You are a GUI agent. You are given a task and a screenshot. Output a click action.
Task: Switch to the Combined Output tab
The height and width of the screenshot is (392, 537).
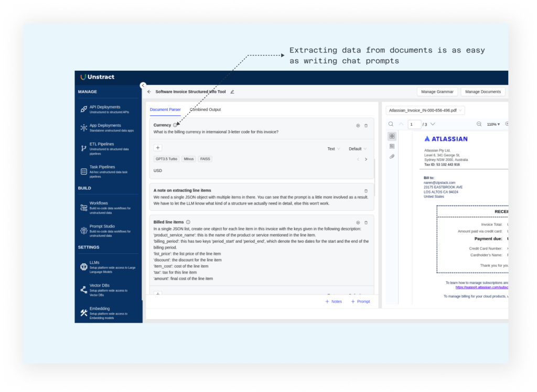click(205, 110)
